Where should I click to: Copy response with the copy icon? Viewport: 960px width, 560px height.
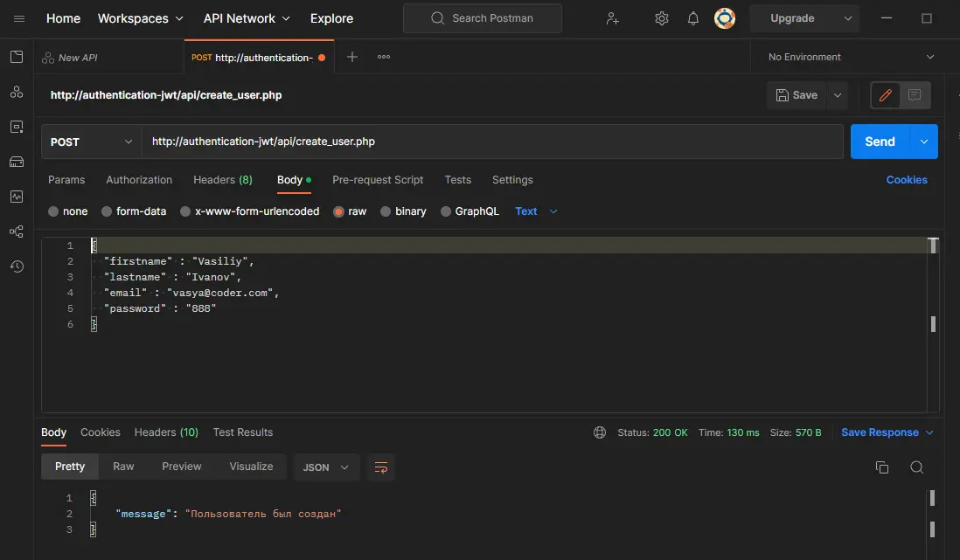[x=881, y=467]
